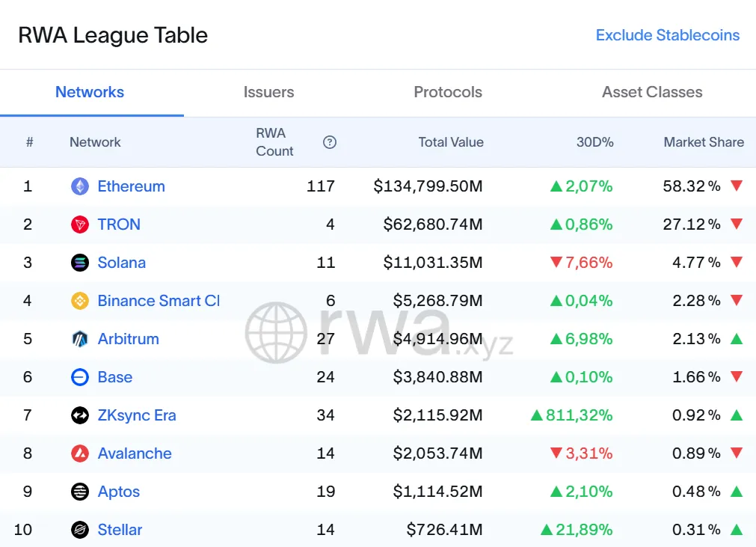Screen dimensions: 756x547
Task: Click Aptos's green market share indicator
Action: coord(736,492)
